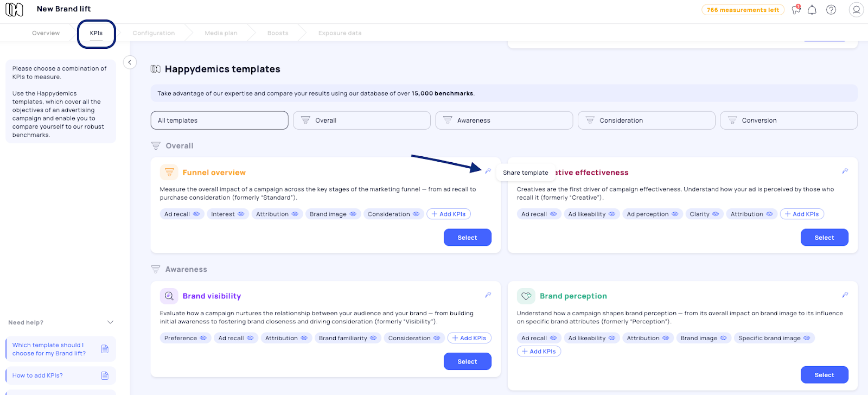
Task: Click eye icon on Brand familiarity KPI
Action: click(x=373, y=338)
